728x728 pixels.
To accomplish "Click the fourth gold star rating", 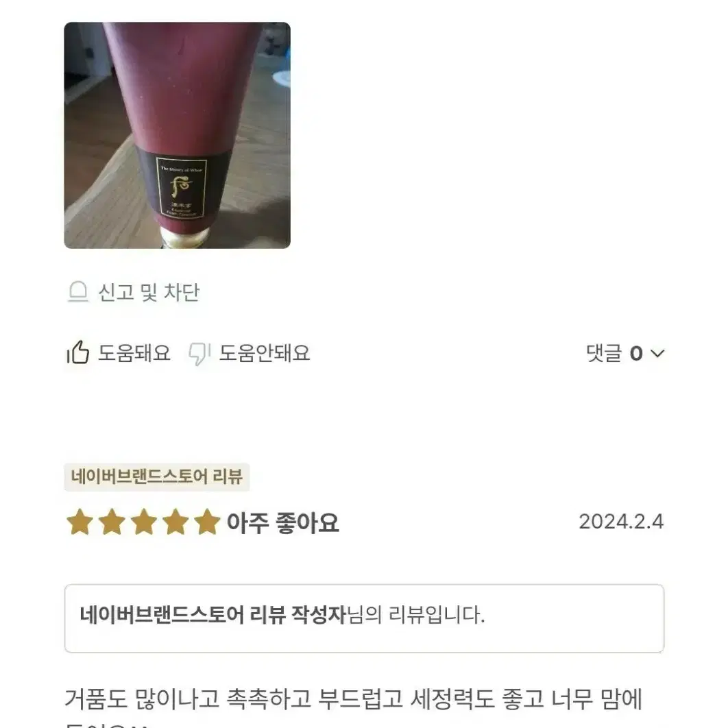I will point(175,522).
